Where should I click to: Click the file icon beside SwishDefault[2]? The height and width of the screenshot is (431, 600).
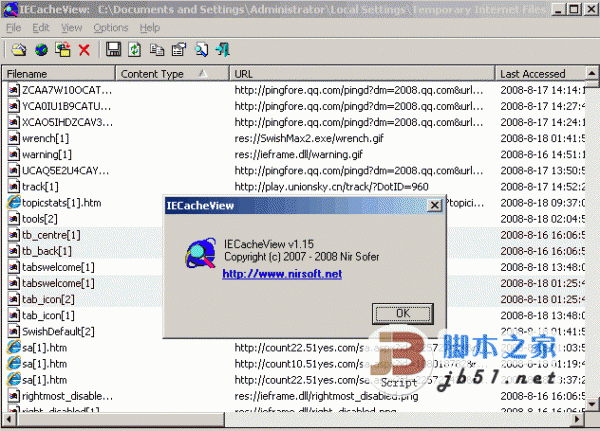[x=14, y=331]
